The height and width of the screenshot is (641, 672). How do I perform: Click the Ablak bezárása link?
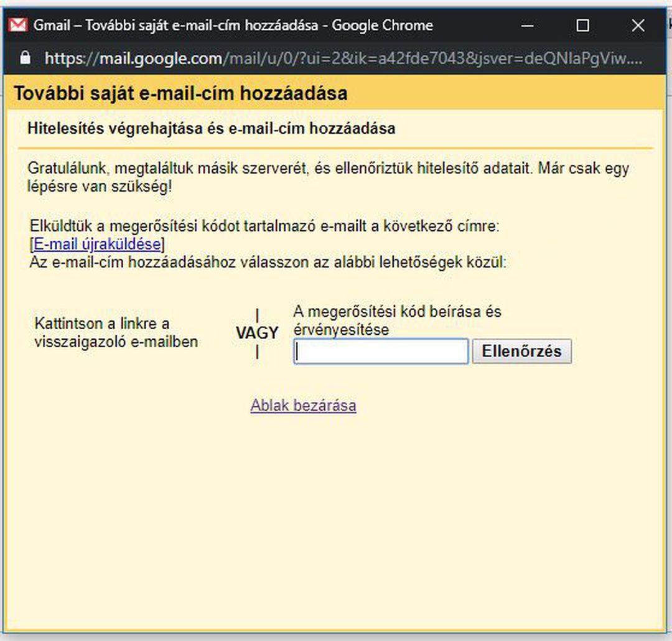[303, 405]
